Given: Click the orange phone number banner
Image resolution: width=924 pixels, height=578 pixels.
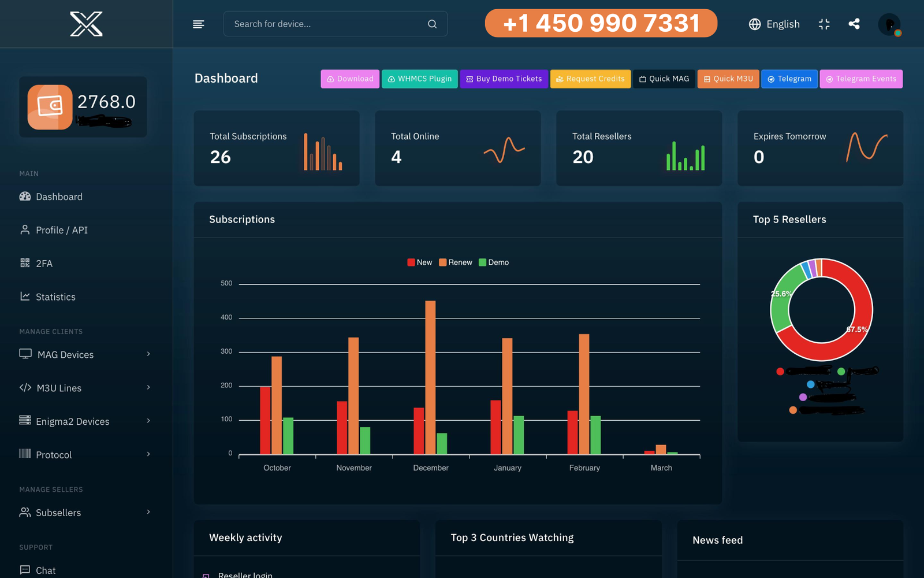Looking at the screenshot, I should click(601, 23).
